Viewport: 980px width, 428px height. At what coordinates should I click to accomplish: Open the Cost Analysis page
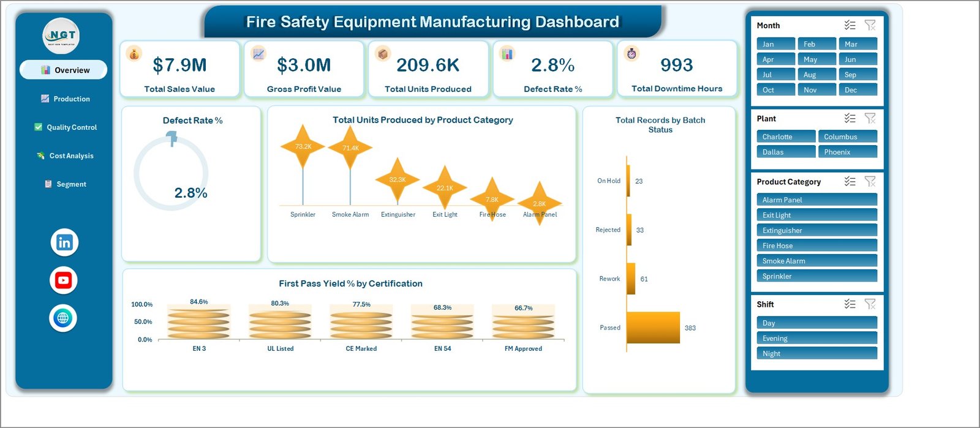tap(65, 156)
